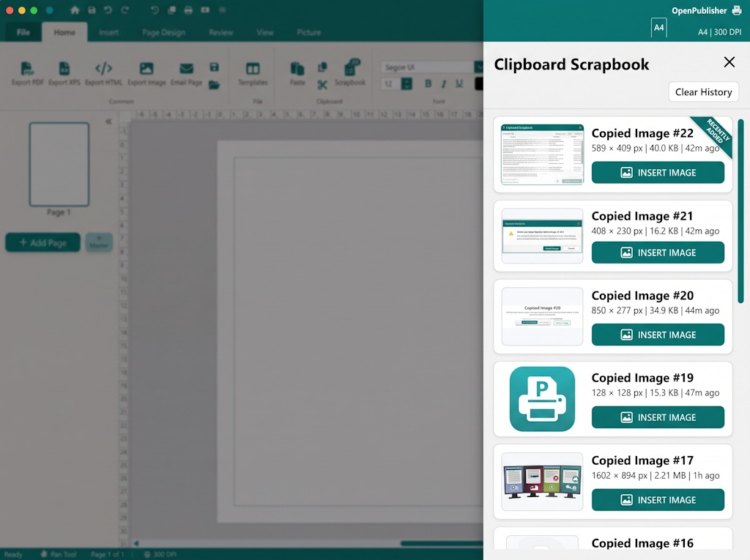Switch to the Home tab
The image size is (750, 560).
(64, 32)
